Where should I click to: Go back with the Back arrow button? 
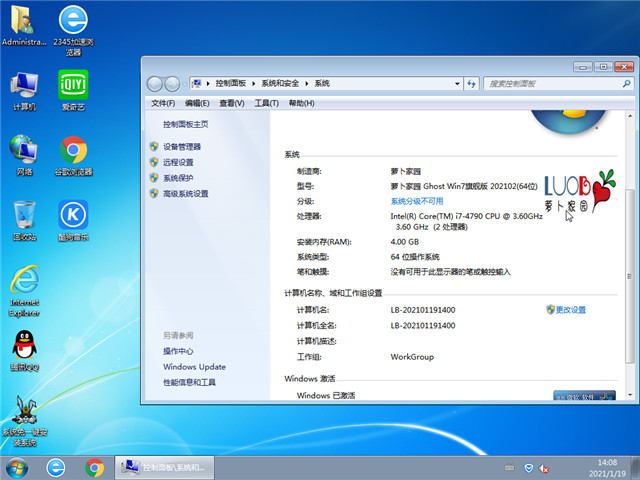coord(155,84)
